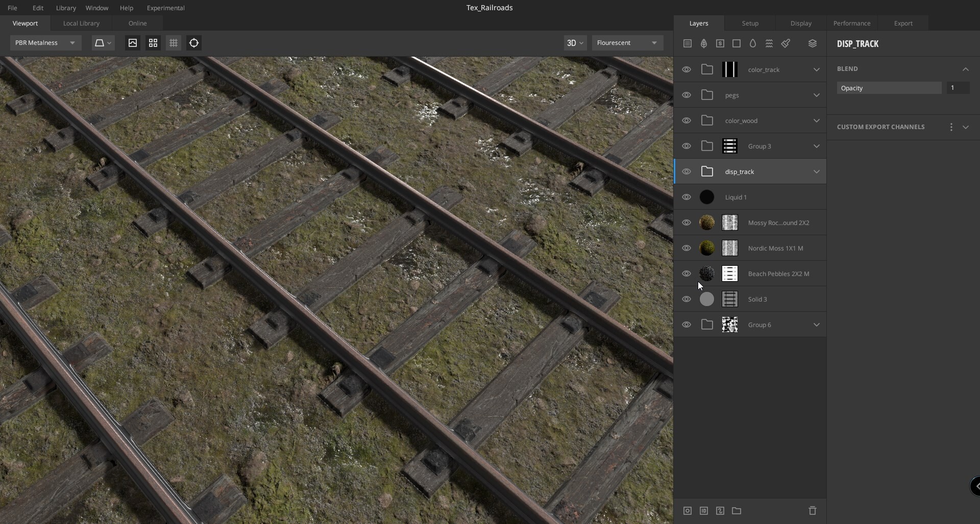The width and height of the screenshot is (980, 524).
Task: Add a Smart Material layer
Action: 720,43
